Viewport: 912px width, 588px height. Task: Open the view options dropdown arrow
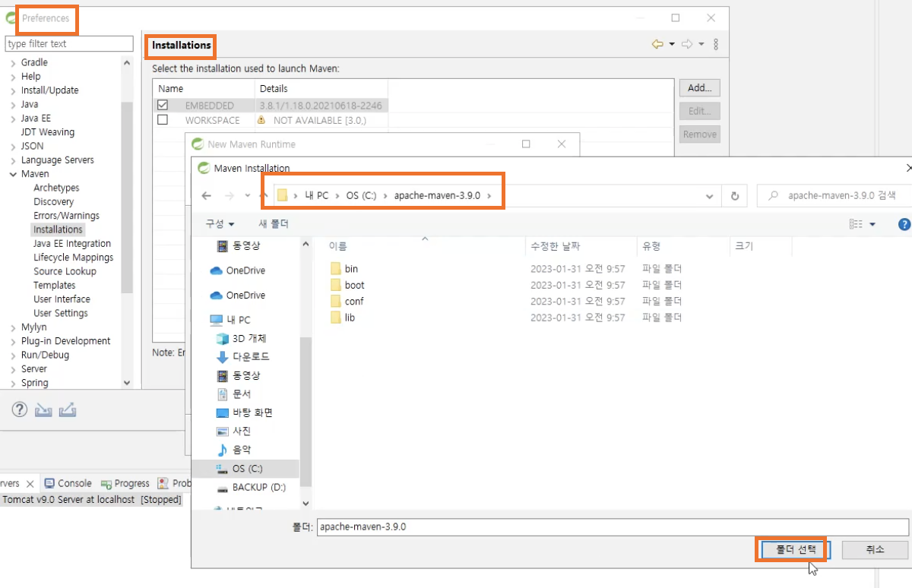click(x=872, y=224)
